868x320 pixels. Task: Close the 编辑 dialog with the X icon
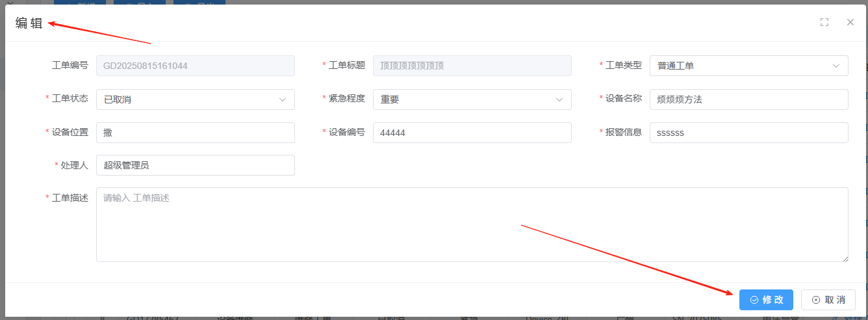click(850, 22)
